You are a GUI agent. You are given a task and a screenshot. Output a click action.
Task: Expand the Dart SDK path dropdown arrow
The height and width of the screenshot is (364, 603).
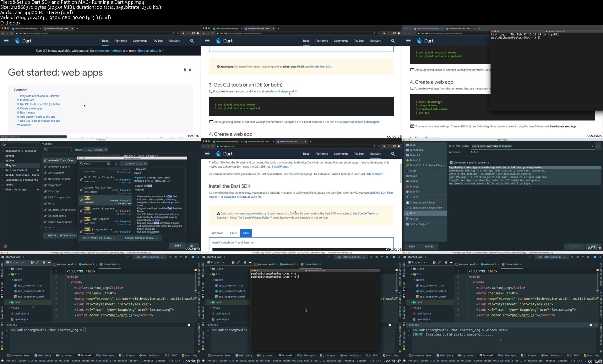pos(592,146)
